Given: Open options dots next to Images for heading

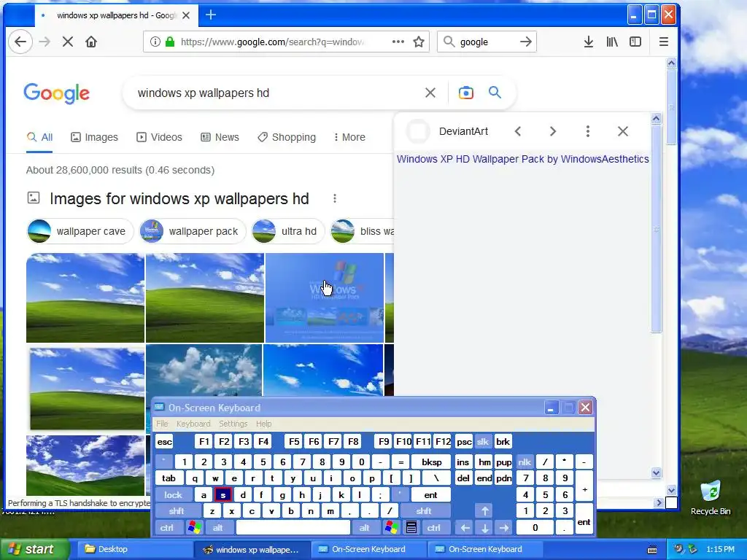Looking at the screenshot, I should 335,198.
